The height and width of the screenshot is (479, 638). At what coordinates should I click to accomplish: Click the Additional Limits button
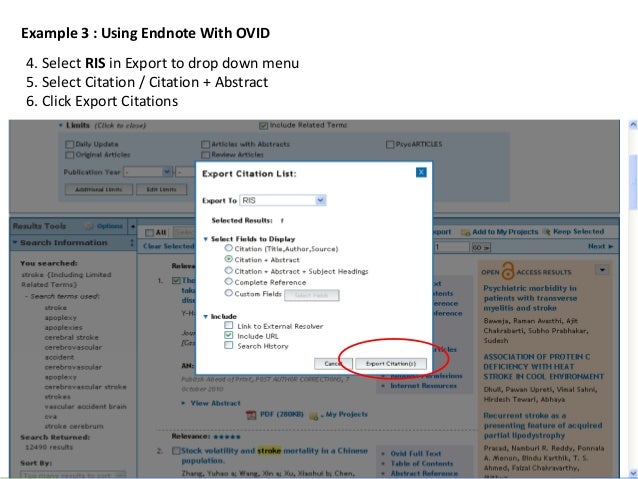point(99,189)
